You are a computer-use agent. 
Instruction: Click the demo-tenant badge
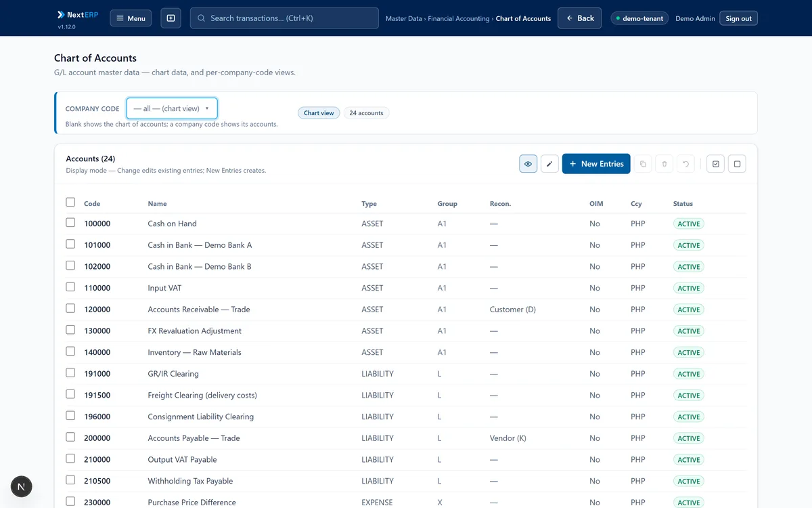click(x=639, y=19)
